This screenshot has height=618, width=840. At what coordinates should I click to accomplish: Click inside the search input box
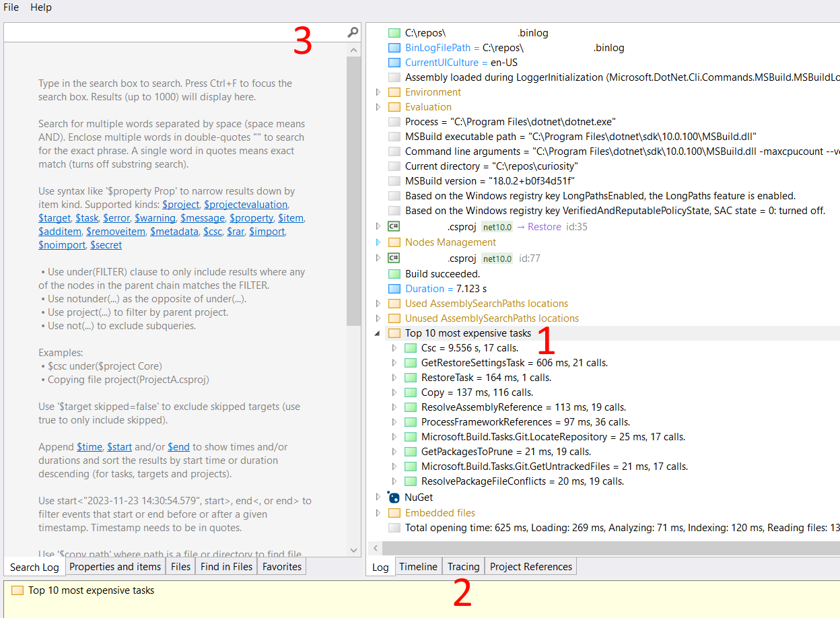point(168,32)
